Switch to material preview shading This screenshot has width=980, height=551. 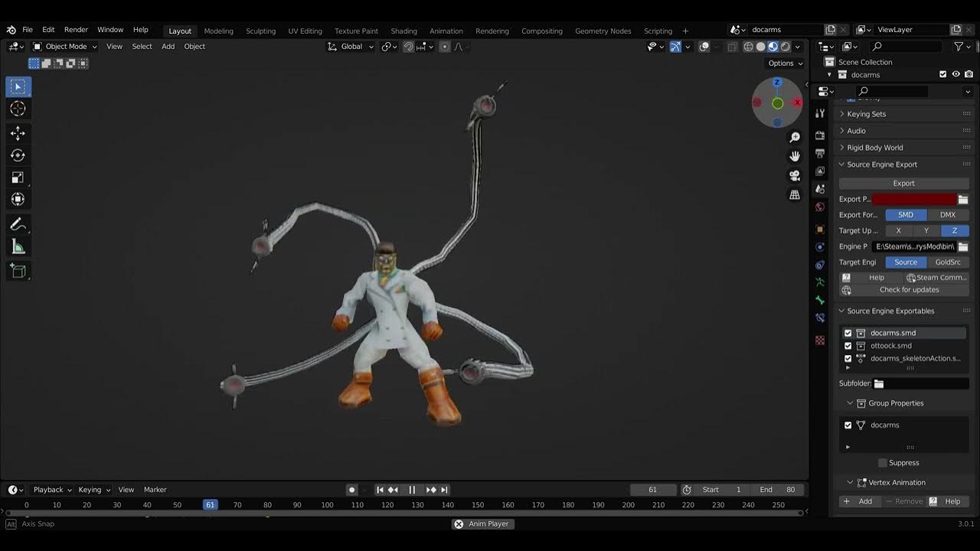point(773,47)
